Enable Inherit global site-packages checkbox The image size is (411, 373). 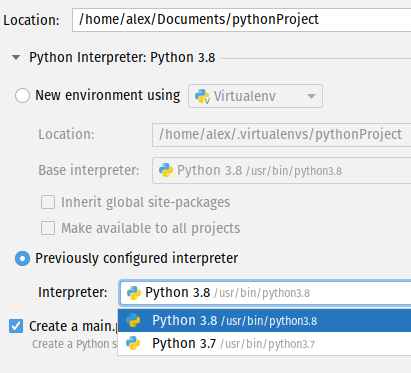coord(48,202)
